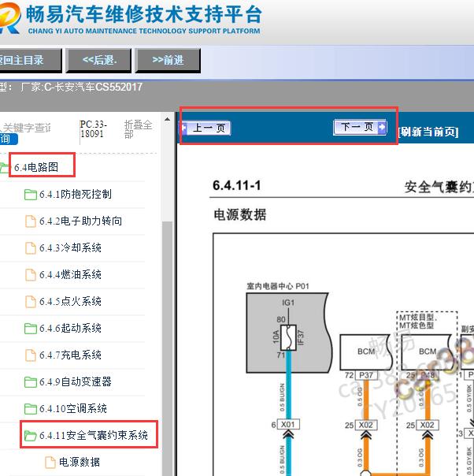Screen dimensions: 474x476
Task: Open the 电源数据 tree entry
Action: pyautogui.click(x=80, y=462)
